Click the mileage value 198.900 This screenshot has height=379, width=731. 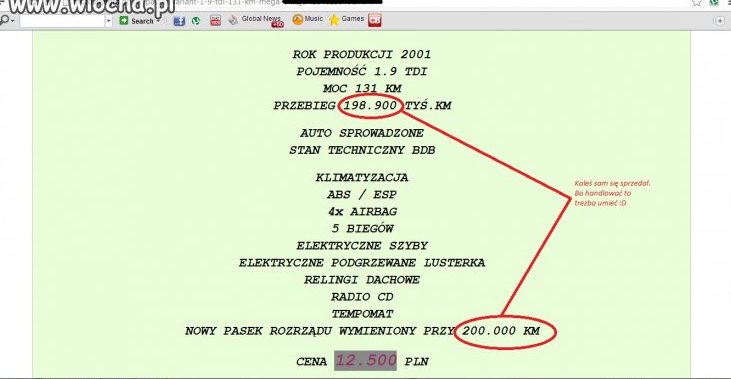[x=370, y=105]
